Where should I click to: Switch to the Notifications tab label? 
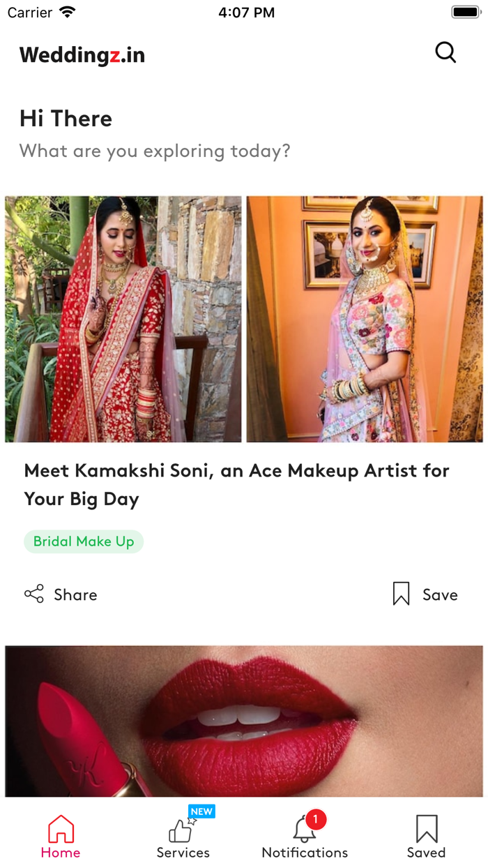(x=305, y=853)
